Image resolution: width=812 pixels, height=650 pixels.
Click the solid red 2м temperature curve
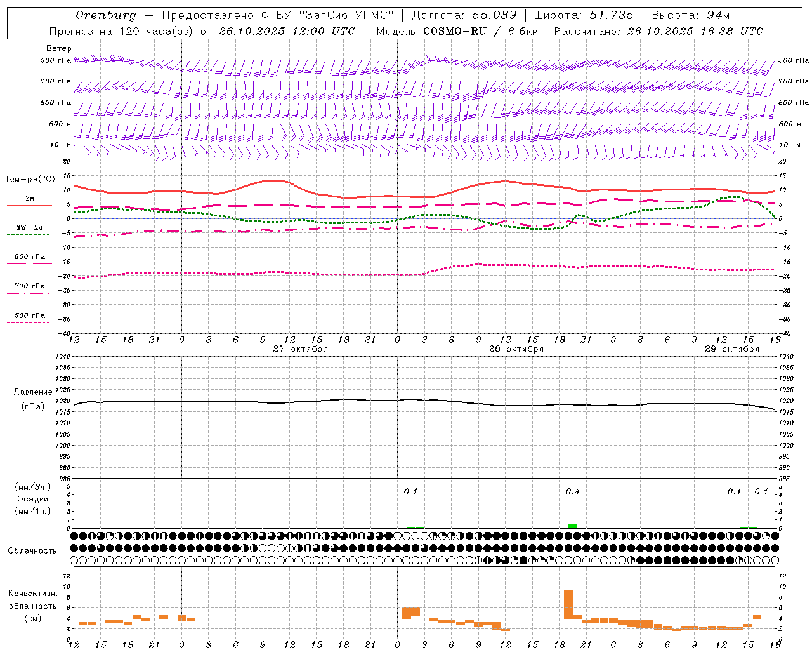[x=424, y=196]
